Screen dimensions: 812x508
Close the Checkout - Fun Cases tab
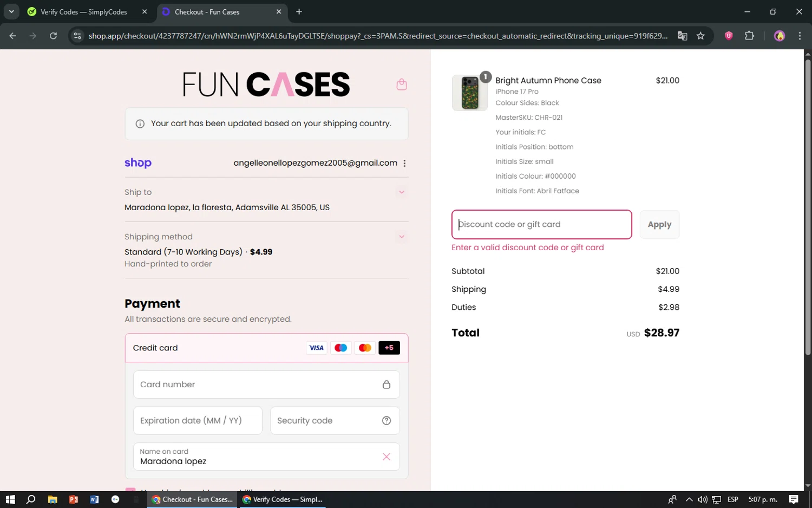click(279, 12)
